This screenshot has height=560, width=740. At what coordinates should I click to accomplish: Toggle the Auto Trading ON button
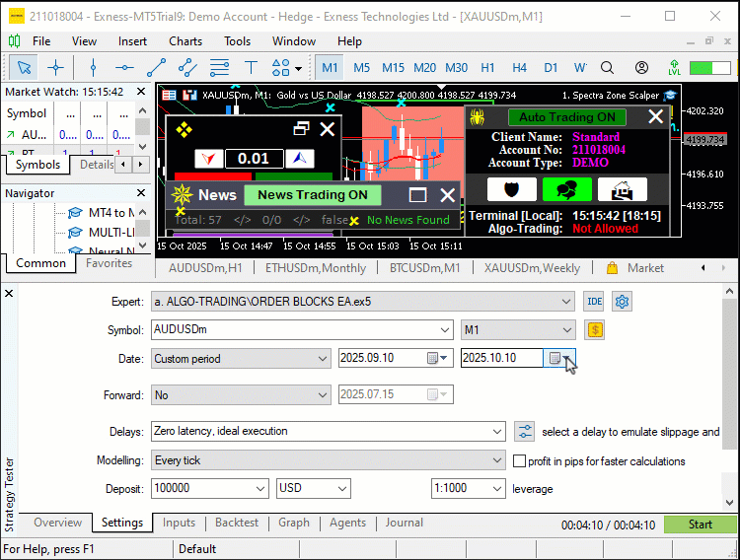[x=567, y=116]
